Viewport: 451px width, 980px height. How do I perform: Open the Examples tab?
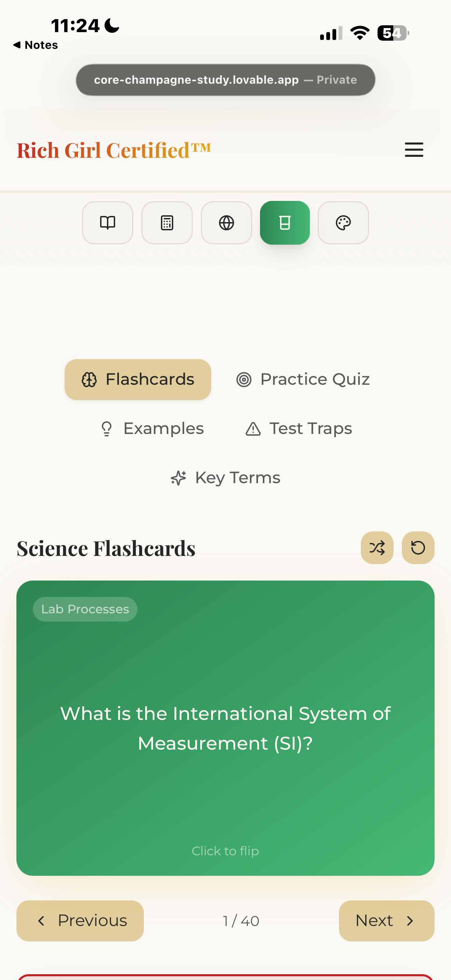tap(152, 428)
